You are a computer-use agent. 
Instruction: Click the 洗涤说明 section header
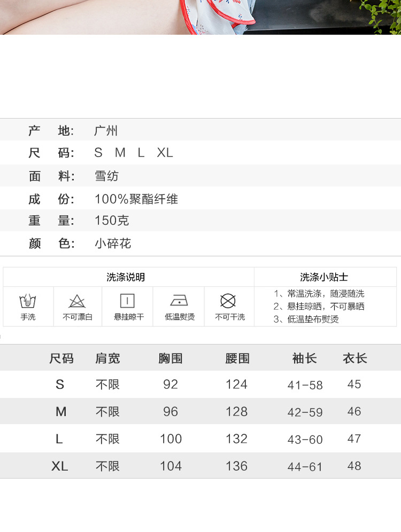click(126, 277)
